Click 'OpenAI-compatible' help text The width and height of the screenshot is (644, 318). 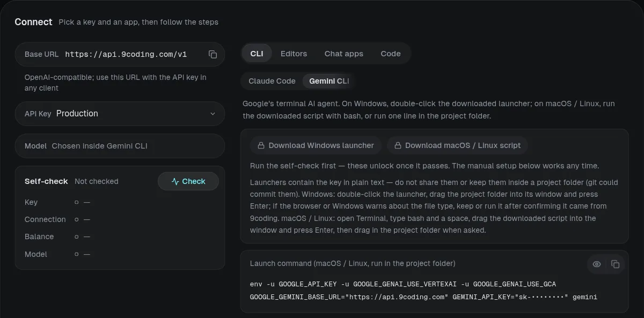[x=115, y=83]
